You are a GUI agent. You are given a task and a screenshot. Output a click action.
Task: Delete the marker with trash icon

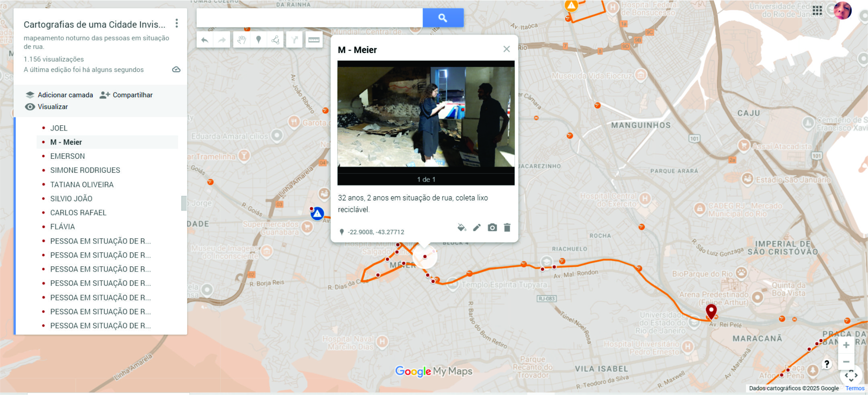click(507, 228)
